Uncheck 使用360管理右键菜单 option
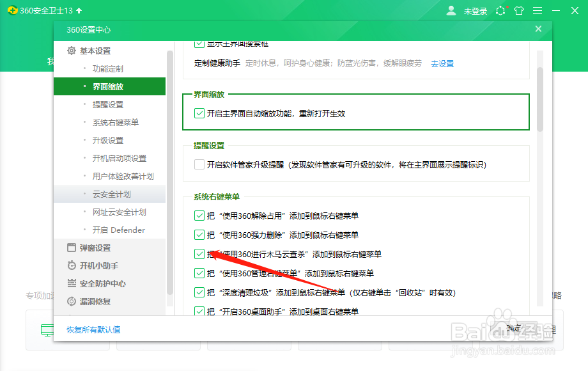Viewport: 588px width, 371px height. pos(199,273)
